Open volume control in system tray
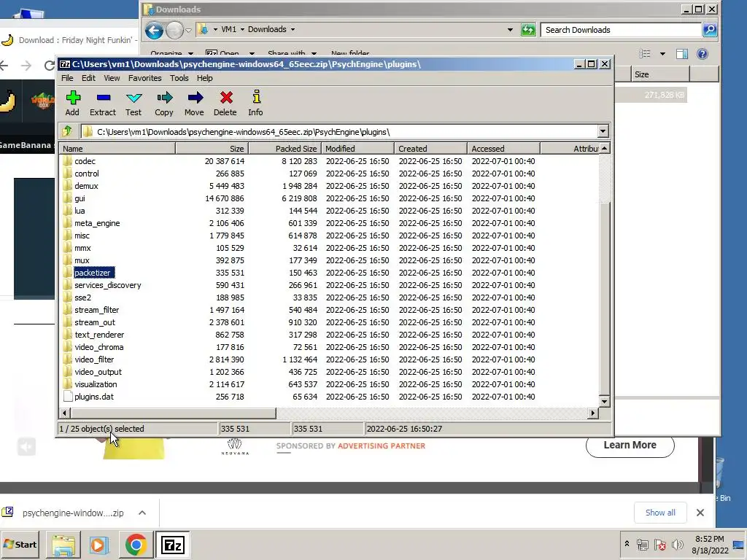The height and width of the screenshot is (560, 747). pos(677,544)
